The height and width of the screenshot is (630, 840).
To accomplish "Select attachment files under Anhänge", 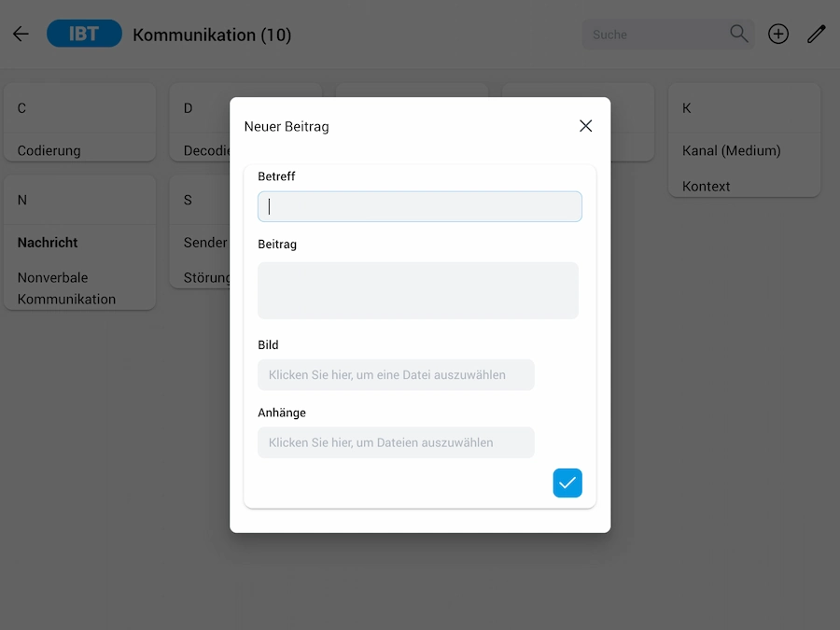I will (396, 442).
